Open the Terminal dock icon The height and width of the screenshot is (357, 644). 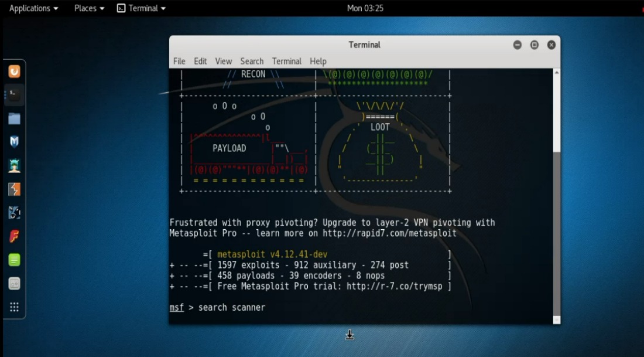[15, 95]
